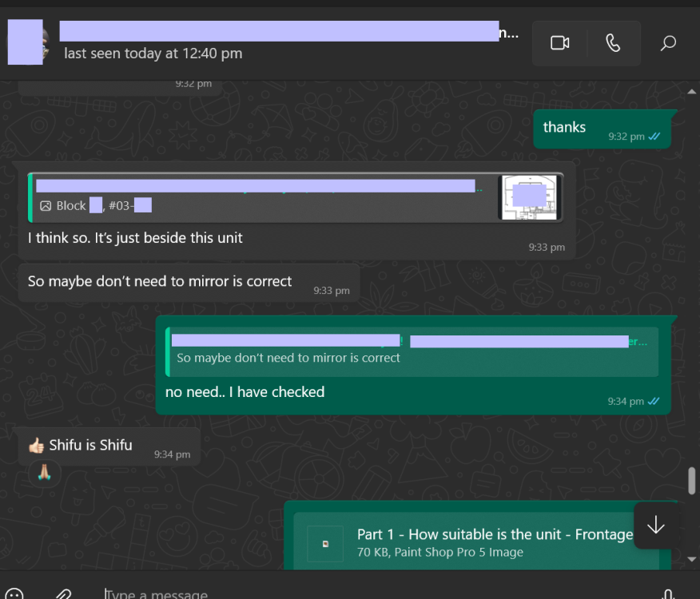Click the attach file paperclip icon
Screen dimensions: 700x599
[x=64, y=594]
